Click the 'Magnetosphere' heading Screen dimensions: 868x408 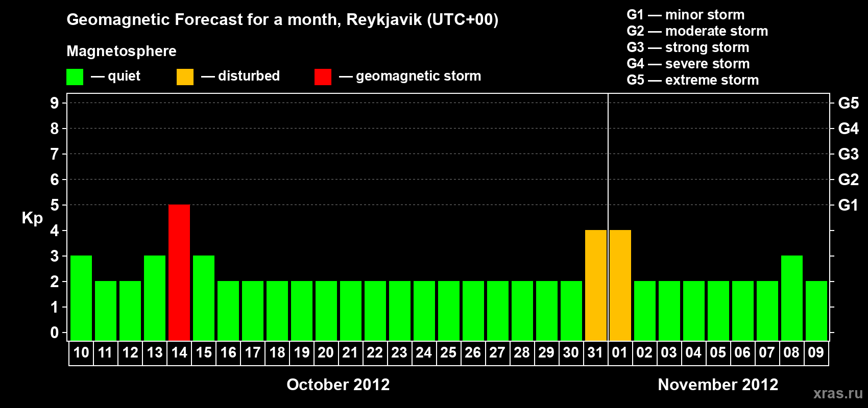122,51
